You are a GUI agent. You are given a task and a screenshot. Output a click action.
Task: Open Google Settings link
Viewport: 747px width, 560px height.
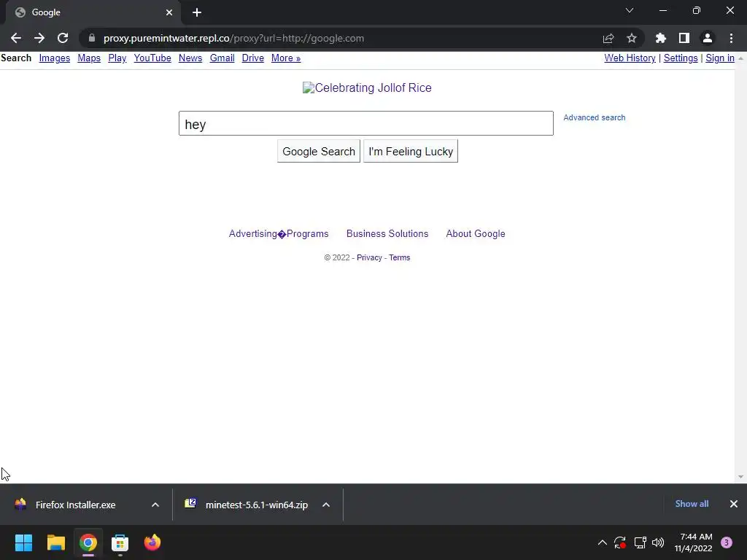pyautogui.click(x=681, y=58)
